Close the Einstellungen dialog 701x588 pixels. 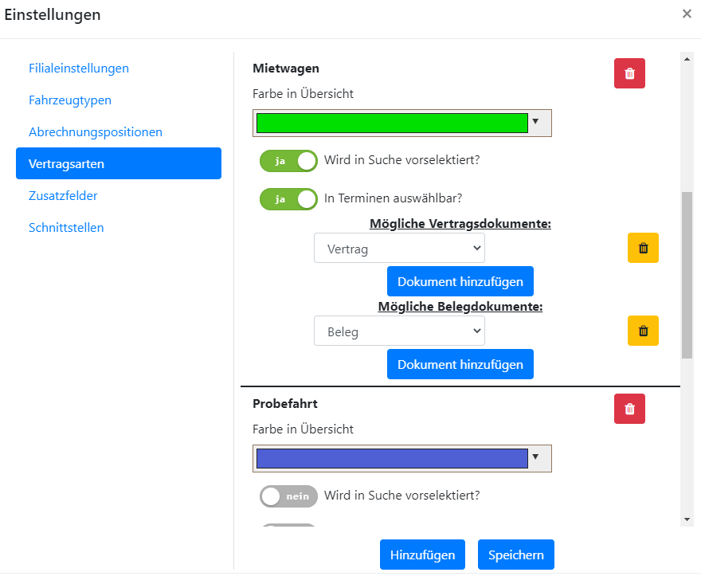[x=687, y=14]
